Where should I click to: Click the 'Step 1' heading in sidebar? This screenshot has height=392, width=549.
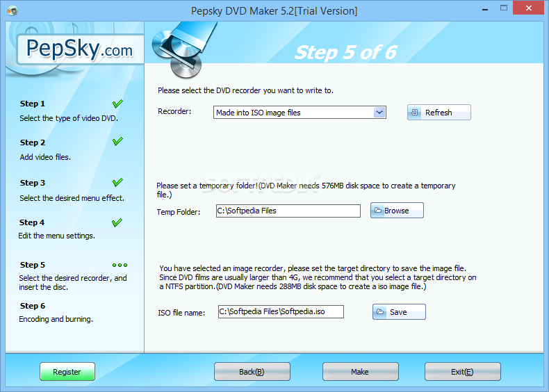click(x=33, y=104)
